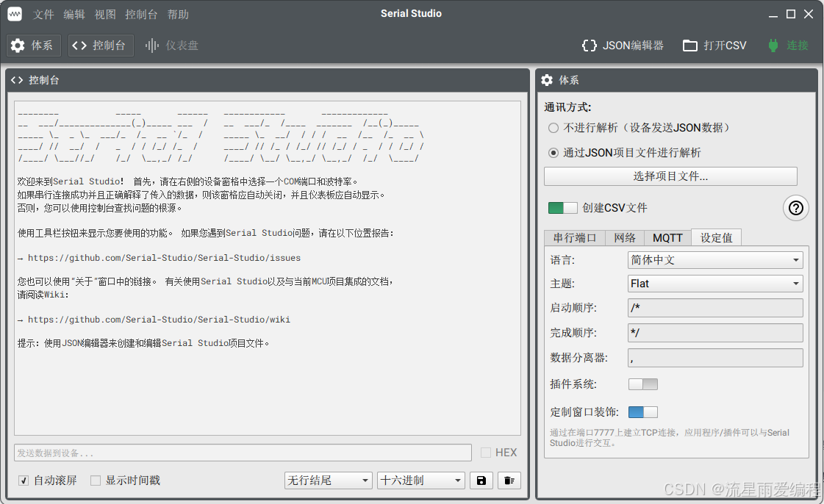Click the 数据分离器 input field
This screenshot has width=824, height=504.
point(715,358)
